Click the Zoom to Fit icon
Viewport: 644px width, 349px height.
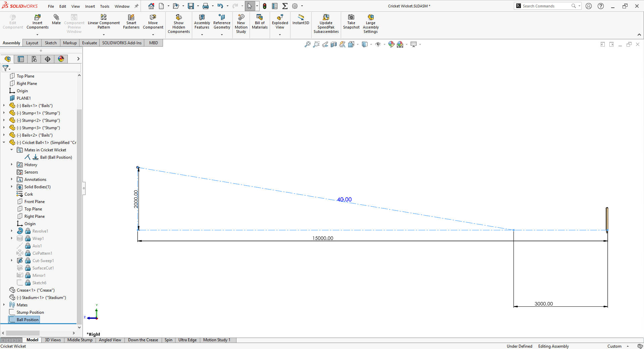point(308,44)
